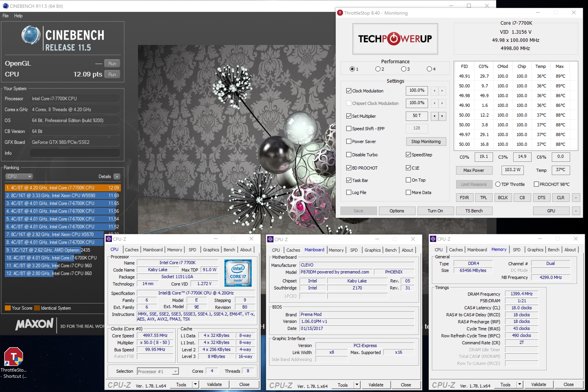Click the Cinebench sphere logo
Image resolution: width=588 pixels, height=392 pixels.
(31, 35)
